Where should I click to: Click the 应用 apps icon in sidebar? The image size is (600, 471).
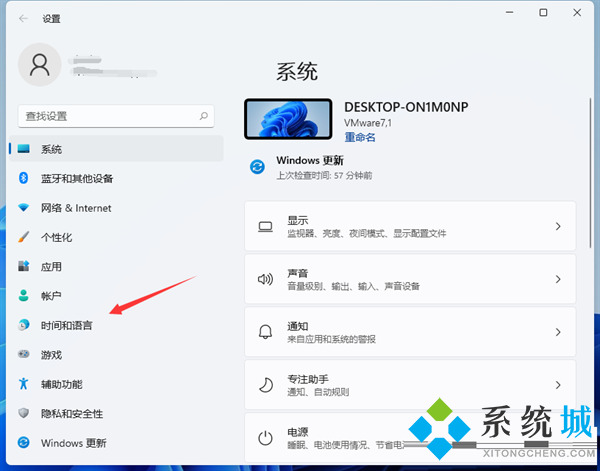(23, 266)
